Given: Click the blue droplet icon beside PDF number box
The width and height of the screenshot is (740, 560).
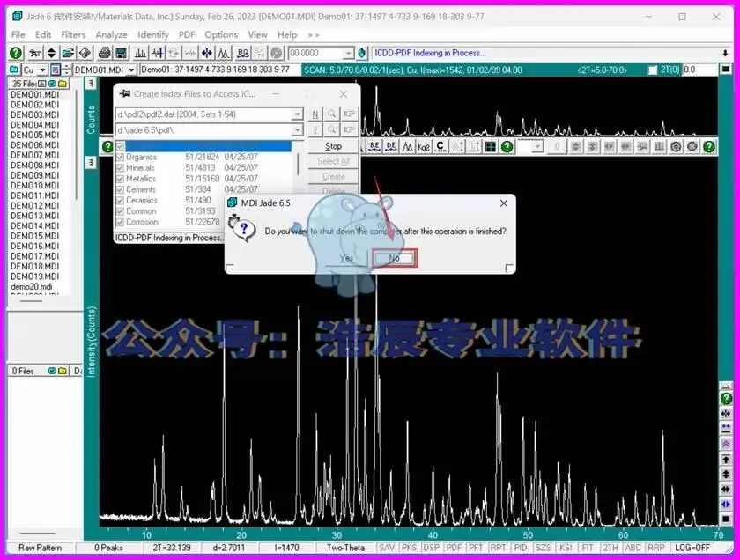Looking at the screenshot, I should 362,53.
